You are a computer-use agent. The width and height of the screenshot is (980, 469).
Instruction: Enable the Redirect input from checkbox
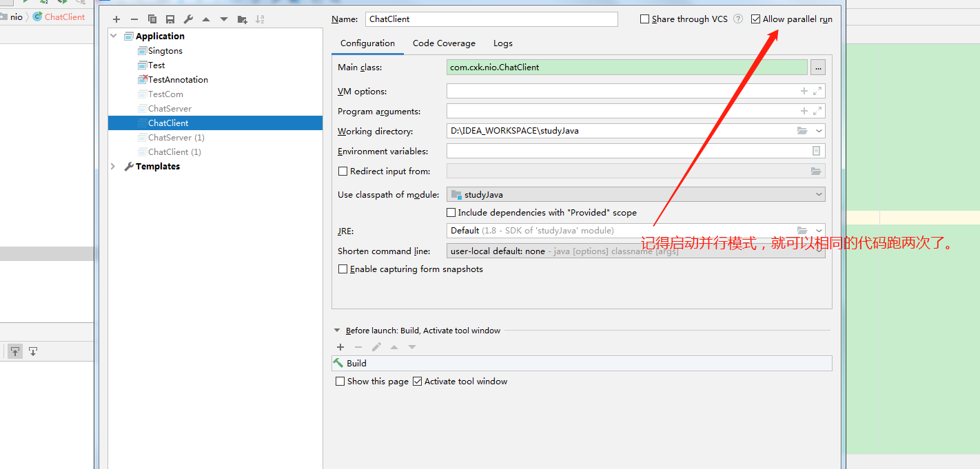(343, 171)
